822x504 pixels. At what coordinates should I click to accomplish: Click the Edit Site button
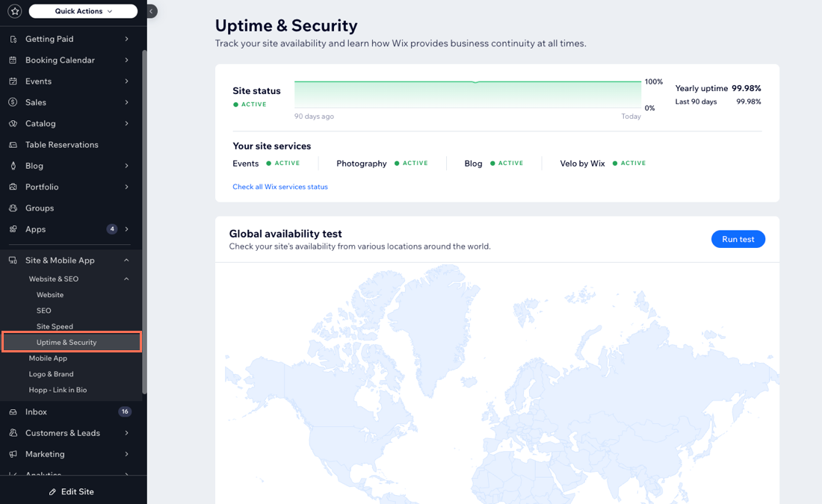click(71, 492)
